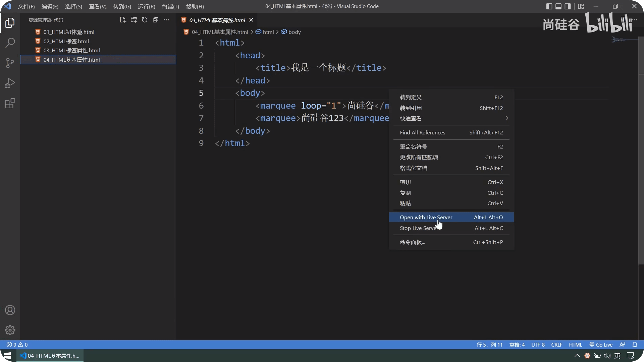Toggle the bottom panel layout button
The height and width of the screenshot is (362, 644).
558,6
